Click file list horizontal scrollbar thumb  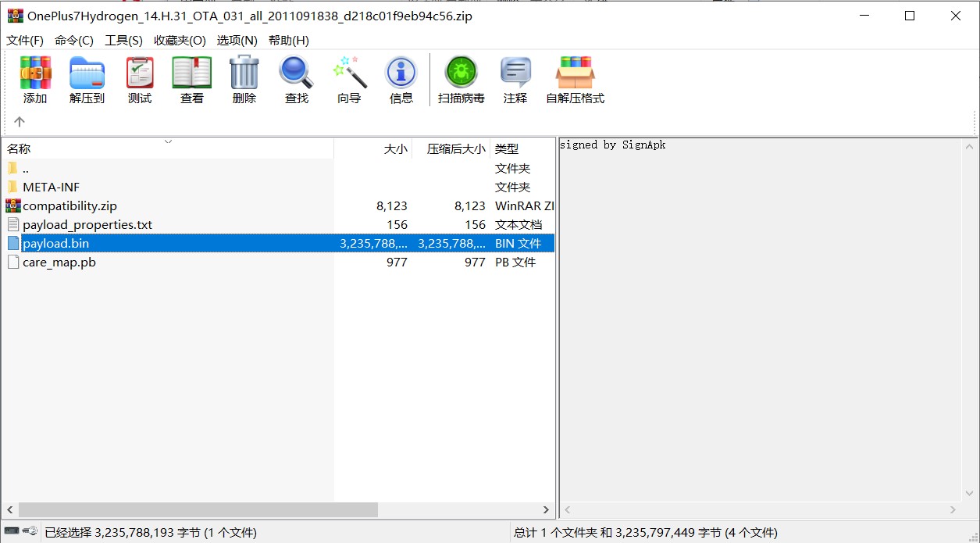[x=198, y=509]
